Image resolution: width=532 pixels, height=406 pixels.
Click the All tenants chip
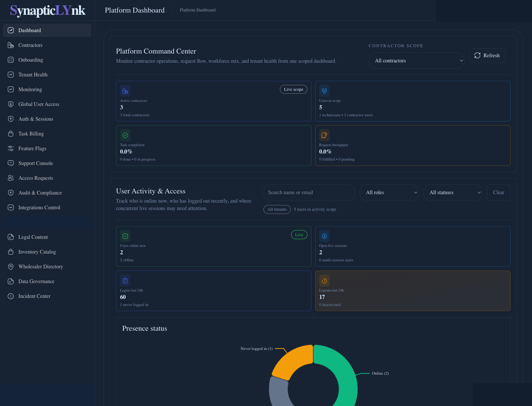tap(277, 209)
